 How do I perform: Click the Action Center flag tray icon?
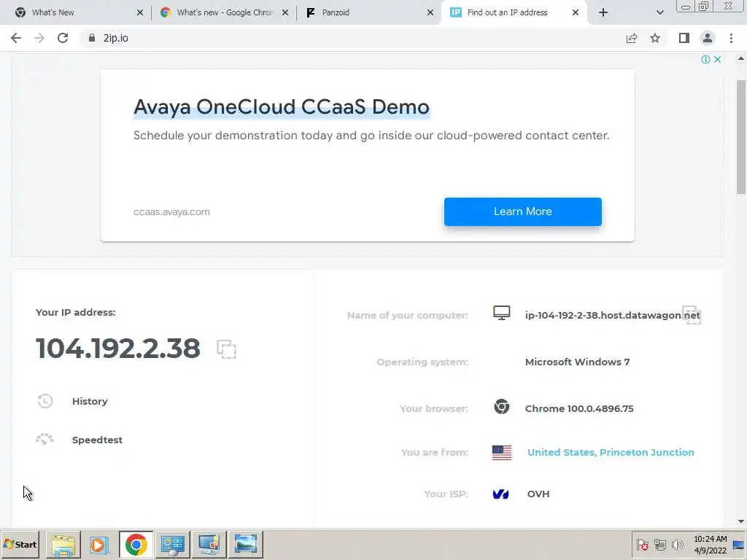pyautogui.click(x=642, y=545)
